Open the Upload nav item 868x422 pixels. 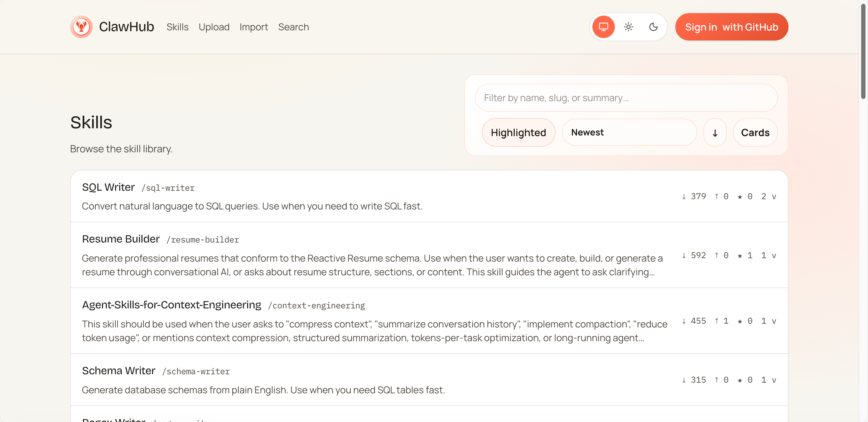click(214, 27)
